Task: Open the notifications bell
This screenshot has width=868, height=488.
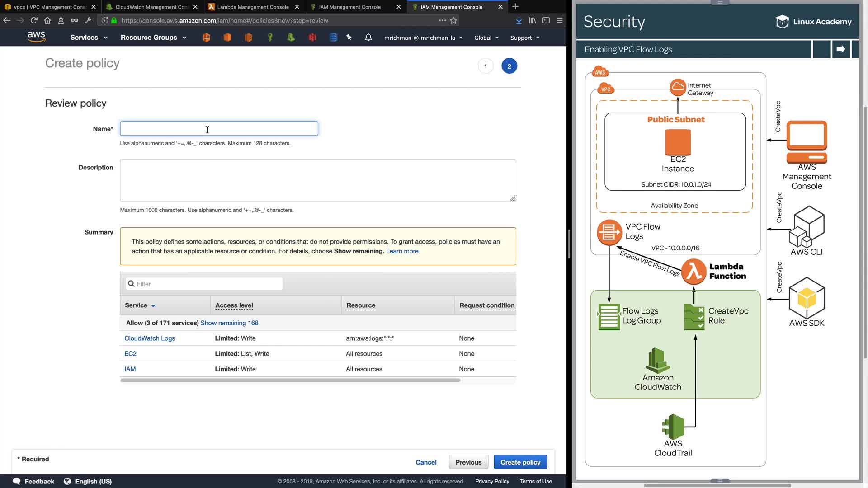Action: point(368,38)
